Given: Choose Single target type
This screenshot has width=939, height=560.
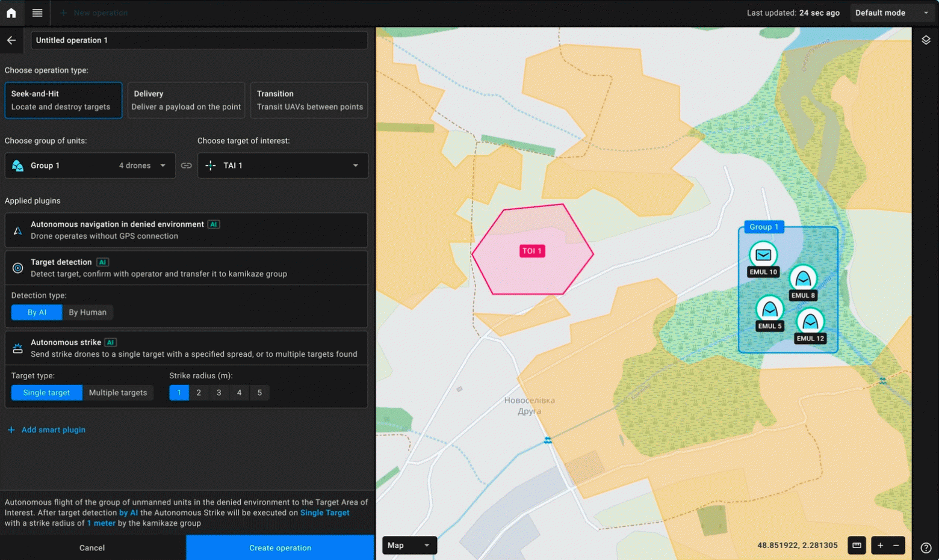Looking at the screenshot, I should [x=46, y=393].
